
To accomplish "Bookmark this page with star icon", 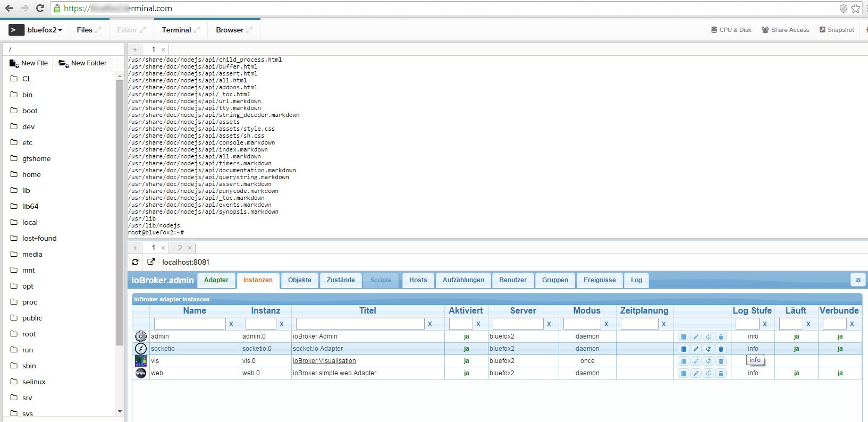I will pos(855,9).
